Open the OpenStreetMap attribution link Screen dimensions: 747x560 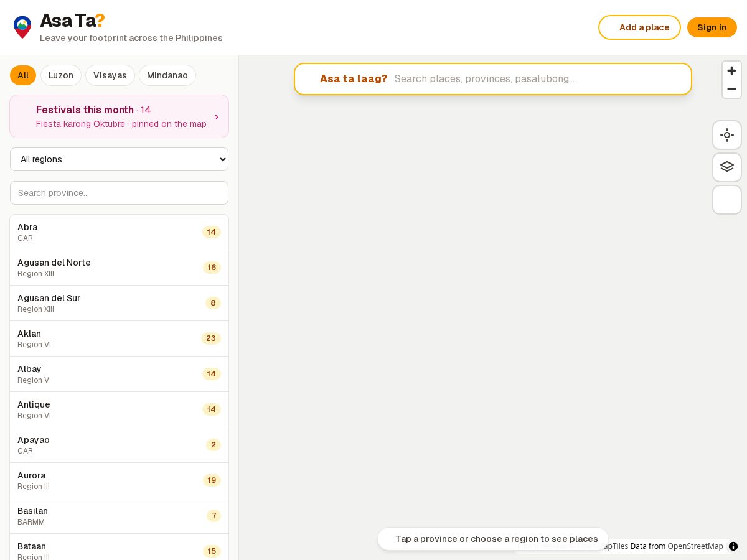pos(695,546)
